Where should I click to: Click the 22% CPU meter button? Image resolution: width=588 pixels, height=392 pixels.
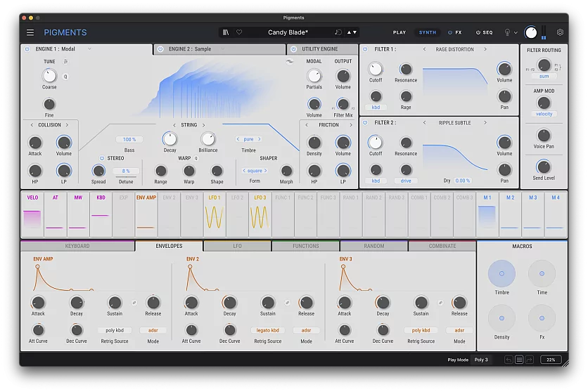551,360
